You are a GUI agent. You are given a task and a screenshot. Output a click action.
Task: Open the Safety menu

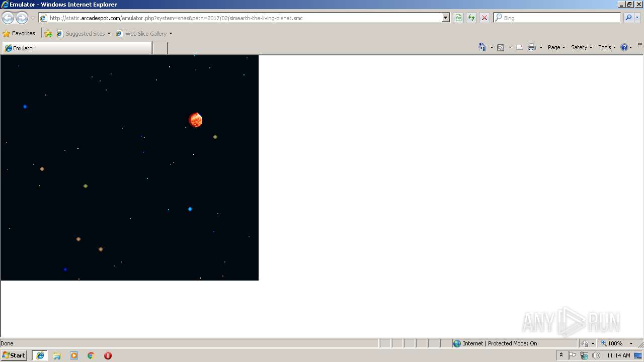pyautogui.click(x=582, y=47)
